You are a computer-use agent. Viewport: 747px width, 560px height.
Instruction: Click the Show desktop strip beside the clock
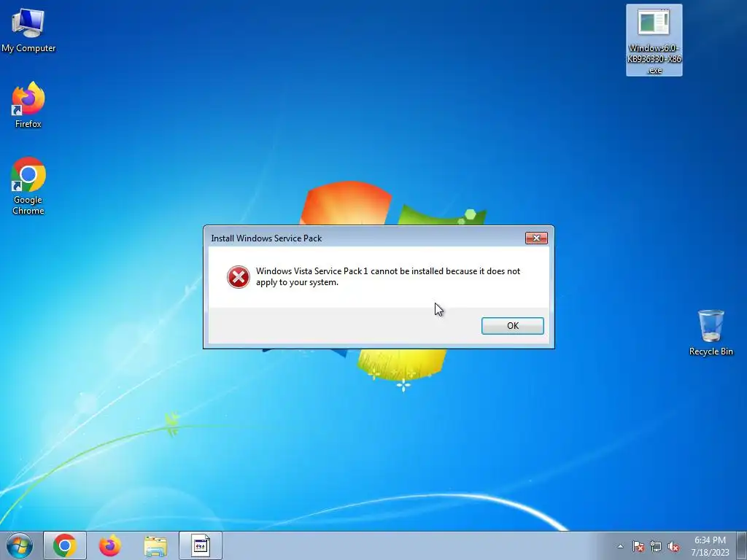(x=742, y=545)
